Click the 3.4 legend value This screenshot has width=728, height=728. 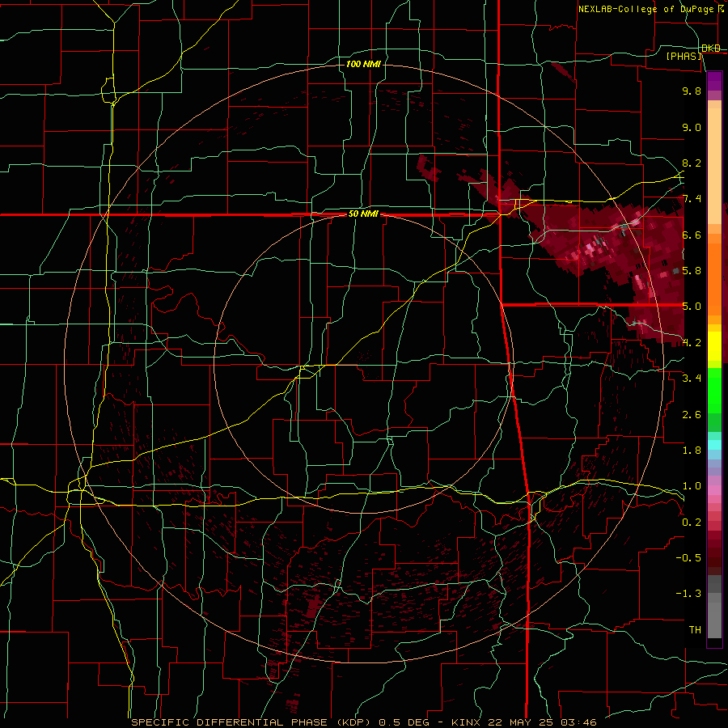692,379
